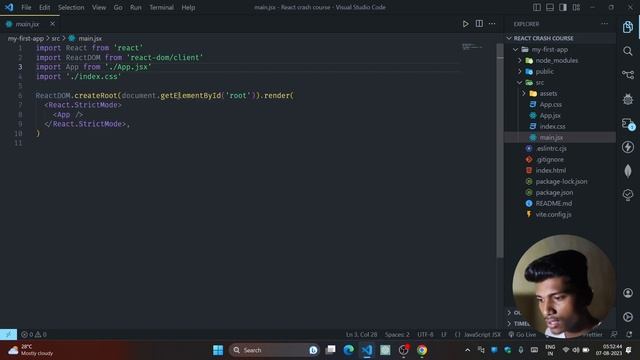Open the Source Control view

pyautogui.click(x=628, y=75)
